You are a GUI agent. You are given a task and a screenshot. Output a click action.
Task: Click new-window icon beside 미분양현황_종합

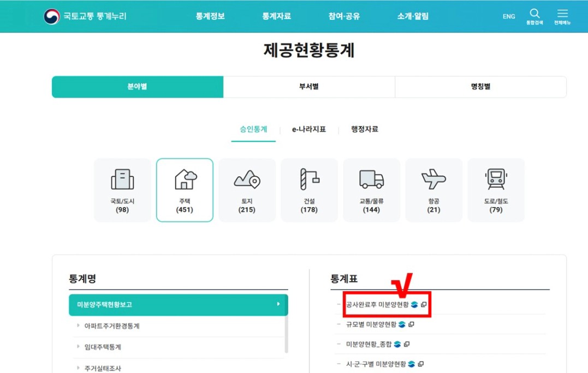pyautogui.click(x=407, y=344)
